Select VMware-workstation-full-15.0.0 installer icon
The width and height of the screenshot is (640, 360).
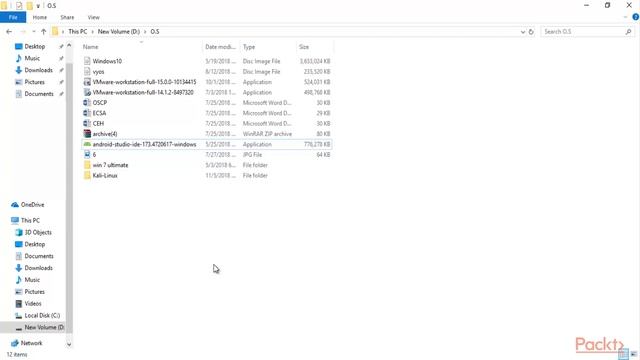pos(87,82)
